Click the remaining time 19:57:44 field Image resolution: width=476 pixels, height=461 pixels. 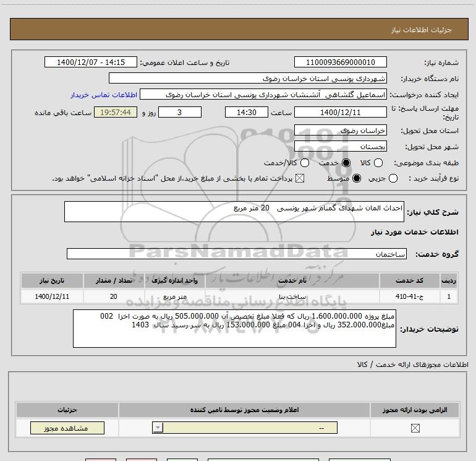(116, 112)
